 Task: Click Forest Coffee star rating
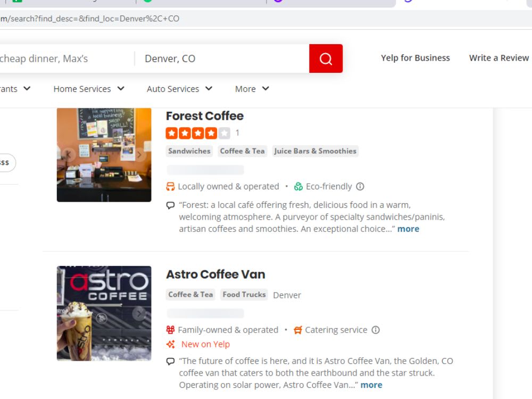198,133
